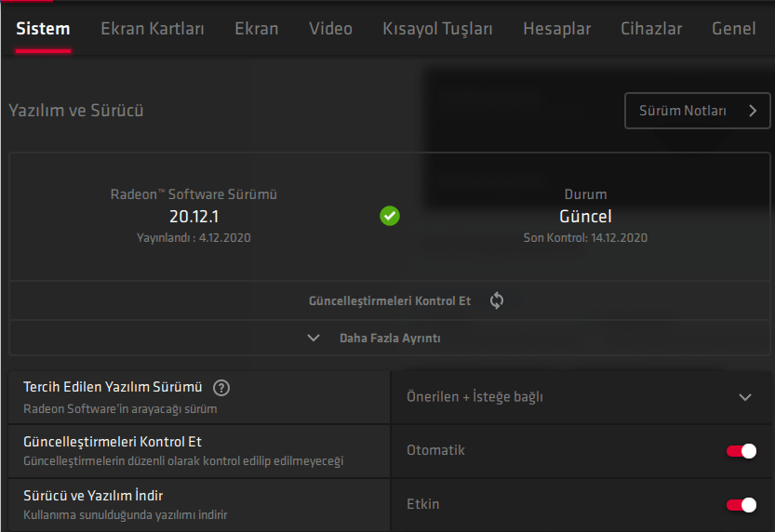Click the Yazılım ve Sürücü heading
This screenshot has height=532, width=775.
[76, 110]
